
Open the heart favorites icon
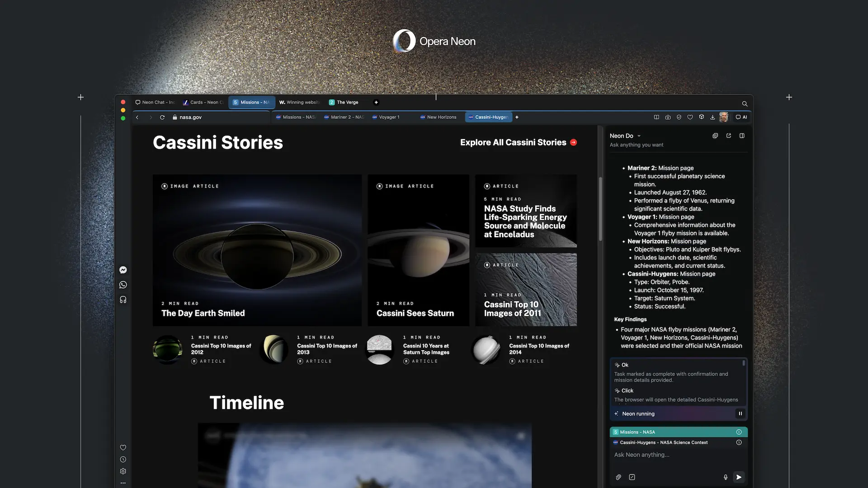click(690, 117)
